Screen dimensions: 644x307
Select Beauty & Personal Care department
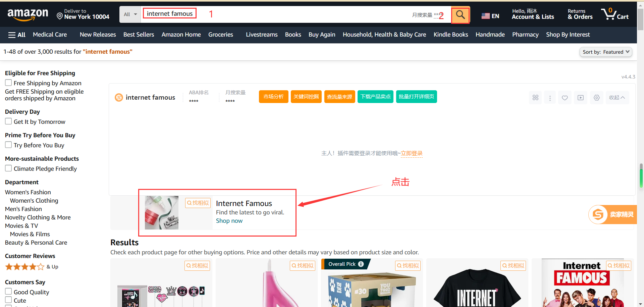[x=36, y=243]
